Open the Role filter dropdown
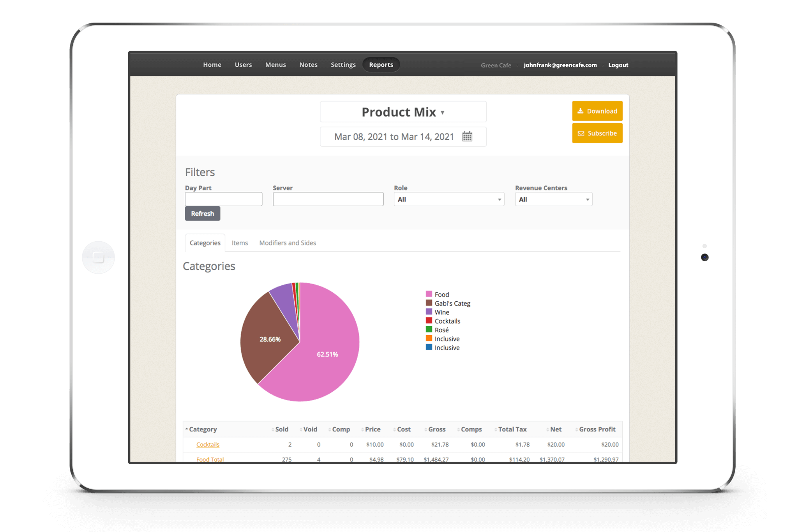This screenshot has height=532, width=798. tap(448, 200)
